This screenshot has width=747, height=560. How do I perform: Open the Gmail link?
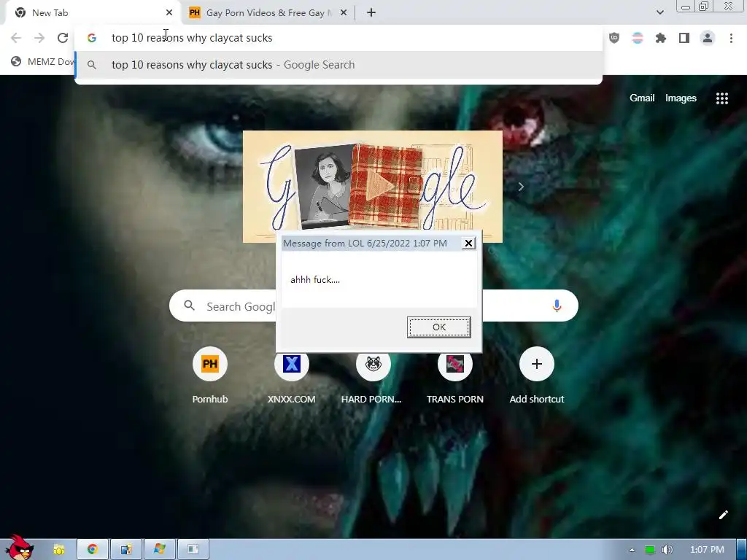point(642,98)
